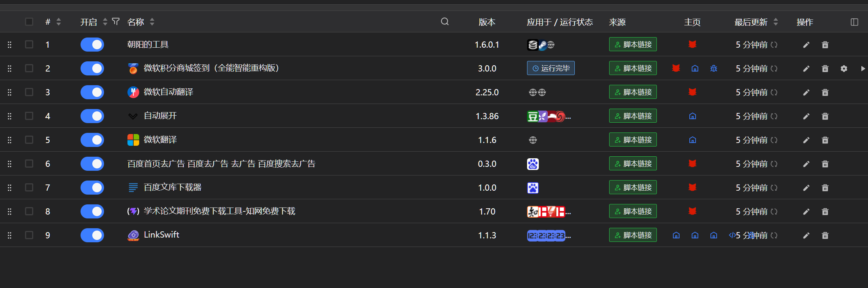Tick the checkbox for row 5 微软翻译

click(29, 140)
